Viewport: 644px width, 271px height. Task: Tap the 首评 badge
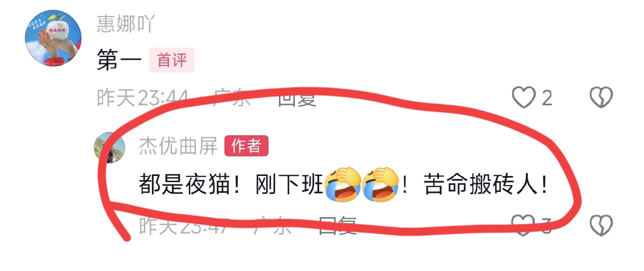172,60
